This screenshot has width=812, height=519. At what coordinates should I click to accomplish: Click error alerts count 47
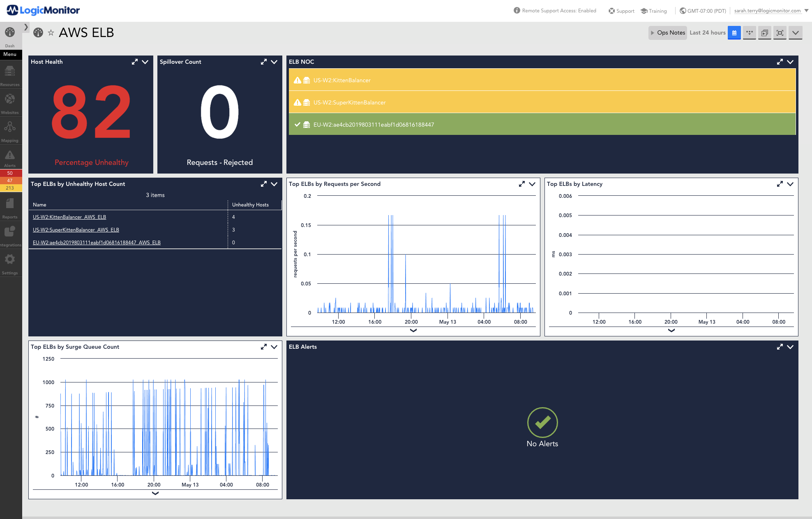coord(10,181)
